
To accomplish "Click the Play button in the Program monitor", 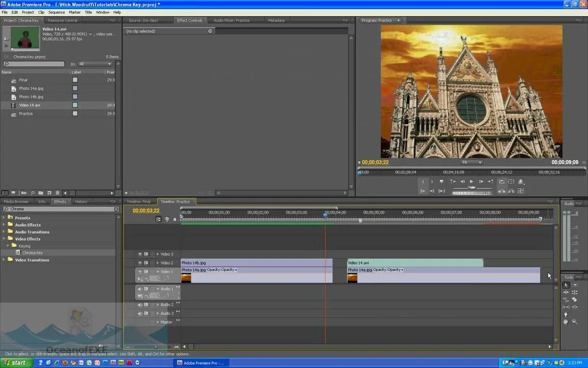I will coord(471,181).
